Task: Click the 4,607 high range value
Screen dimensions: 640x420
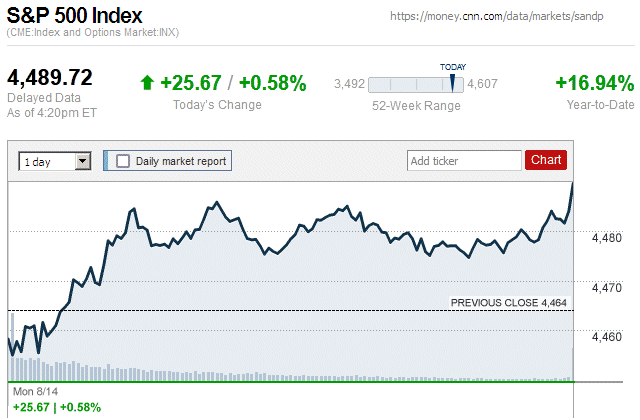Action: 485,84
